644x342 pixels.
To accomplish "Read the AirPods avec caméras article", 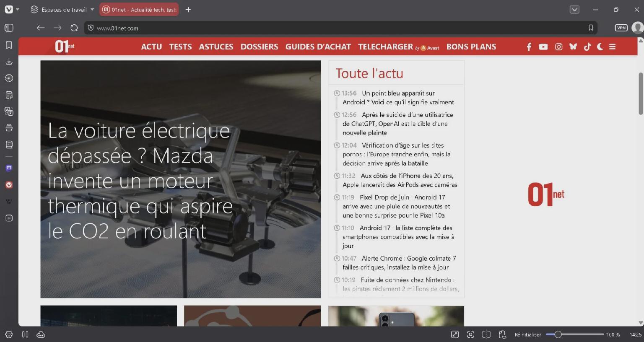I will 399,180.
